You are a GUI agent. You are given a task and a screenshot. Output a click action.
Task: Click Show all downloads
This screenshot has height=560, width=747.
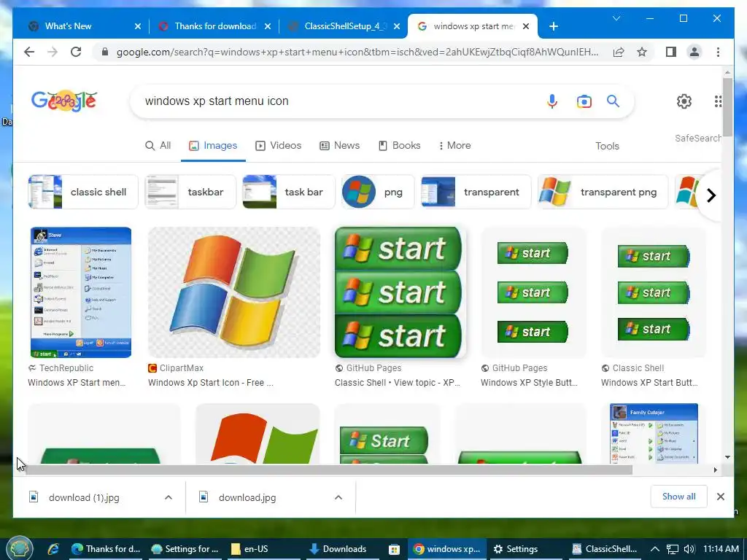click(679, 497)
